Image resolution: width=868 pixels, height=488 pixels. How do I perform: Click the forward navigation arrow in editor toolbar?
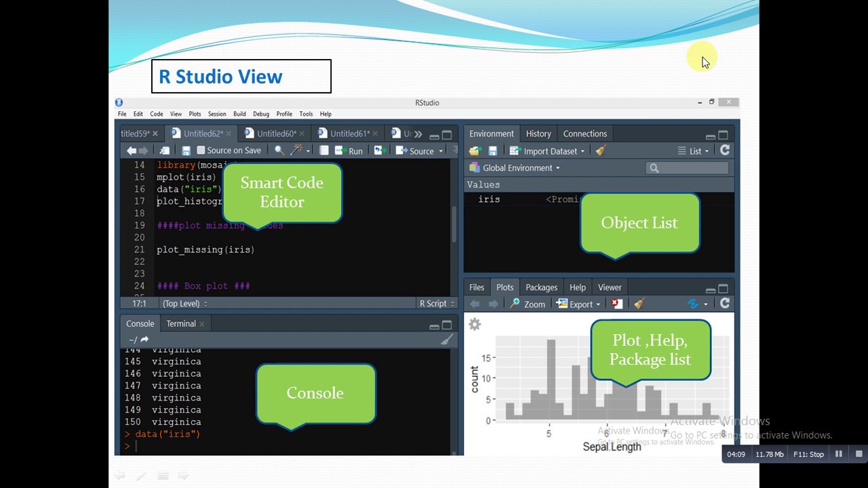143,150
